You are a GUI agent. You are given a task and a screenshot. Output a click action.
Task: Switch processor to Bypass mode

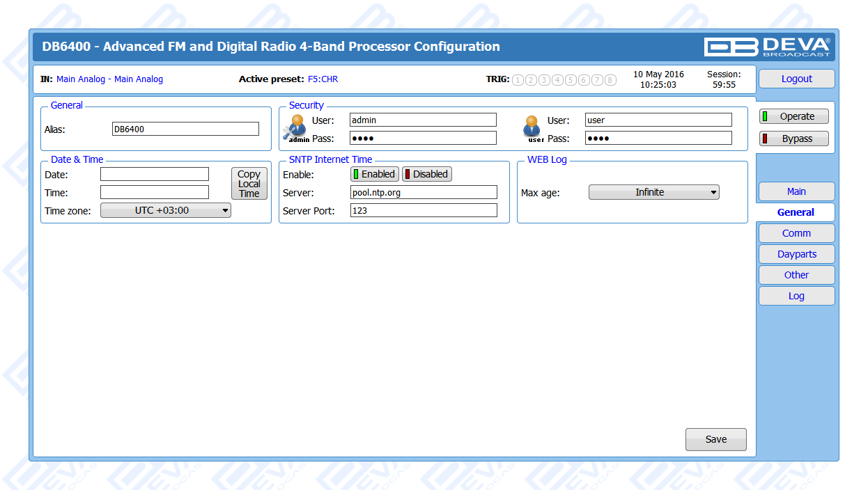(x=794, y=139)
